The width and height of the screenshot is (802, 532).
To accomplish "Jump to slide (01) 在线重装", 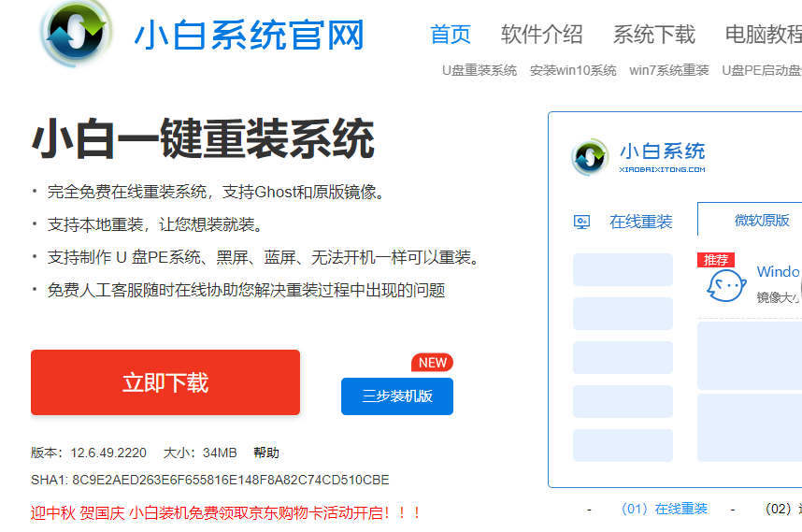I will 664,509.
